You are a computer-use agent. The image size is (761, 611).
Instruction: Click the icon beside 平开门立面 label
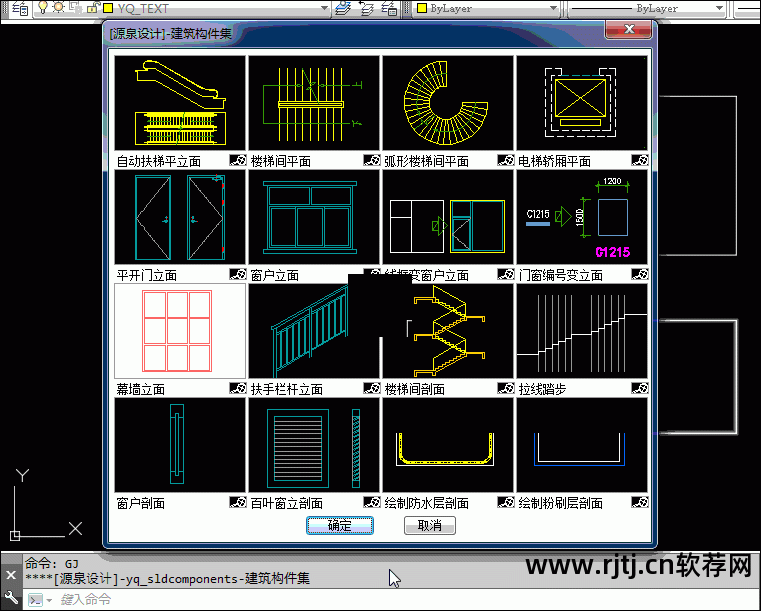[238, 274]
